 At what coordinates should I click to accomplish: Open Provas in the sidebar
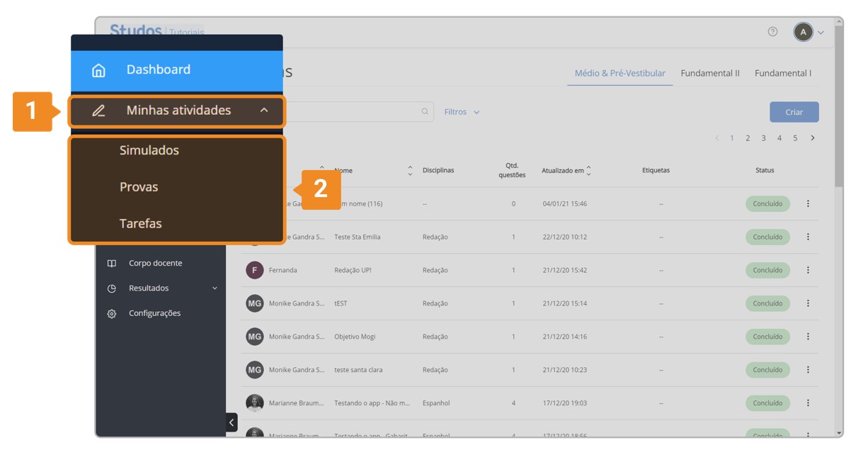(139, 187)
